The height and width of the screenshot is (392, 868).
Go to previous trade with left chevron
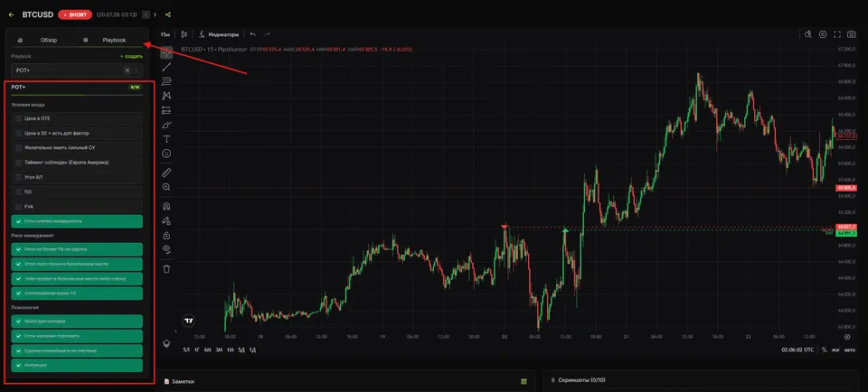146,15
